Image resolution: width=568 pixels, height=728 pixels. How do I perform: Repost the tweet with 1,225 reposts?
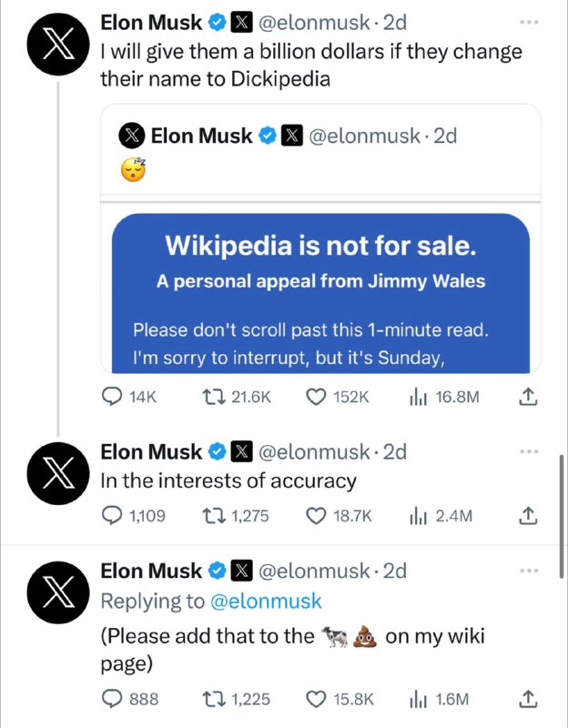coord(212,699)
